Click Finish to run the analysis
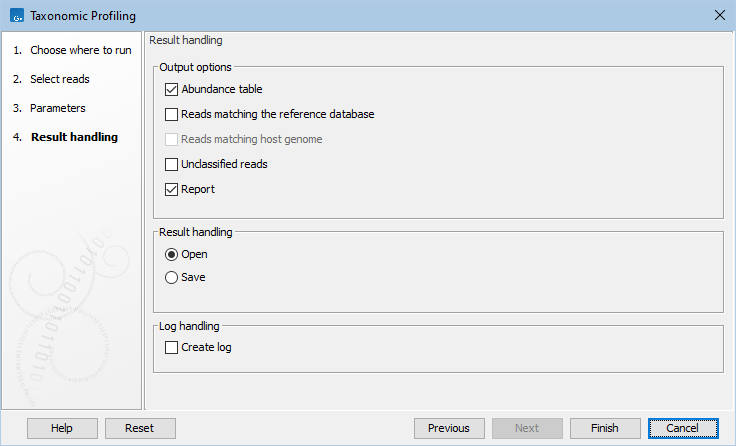Viewport: 736px width, 446px height. [605, 428]
